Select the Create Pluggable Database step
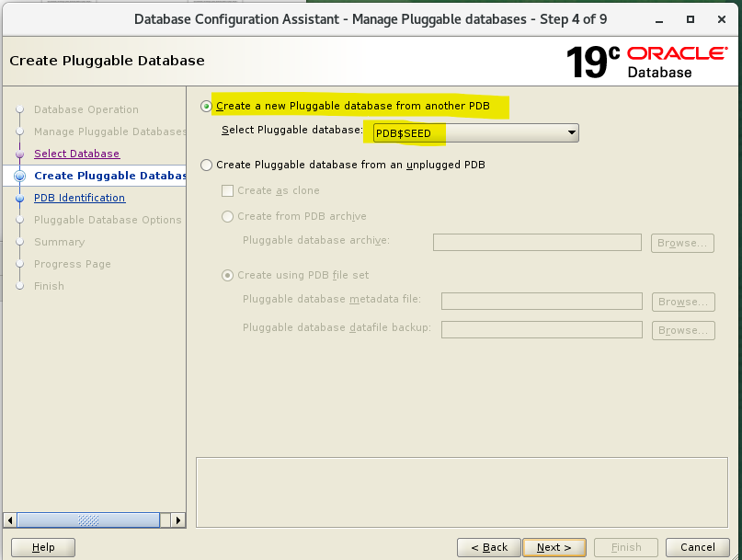Viewport: 742px width, 560px height. [109, 176]
